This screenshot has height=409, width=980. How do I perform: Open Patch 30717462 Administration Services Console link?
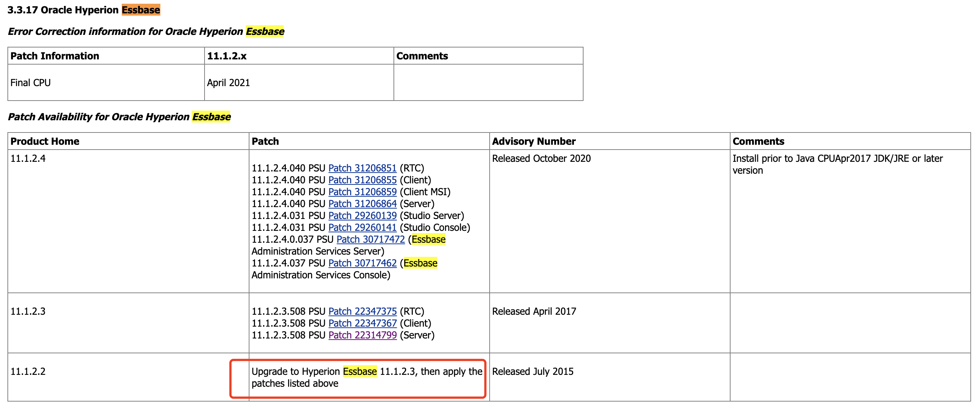[362, 263]
